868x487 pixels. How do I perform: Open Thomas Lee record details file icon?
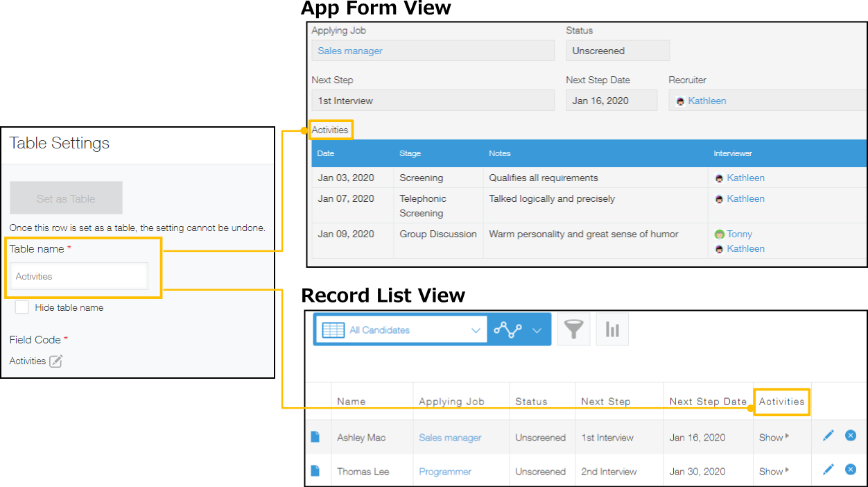click(x=315, y=471)
